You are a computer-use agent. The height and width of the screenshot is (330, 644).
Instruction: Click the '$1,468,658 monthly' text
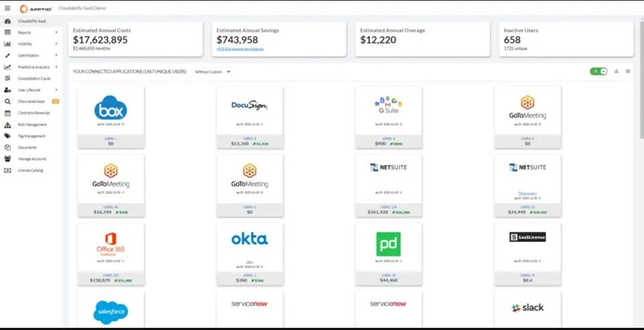(x=92, y=48)
